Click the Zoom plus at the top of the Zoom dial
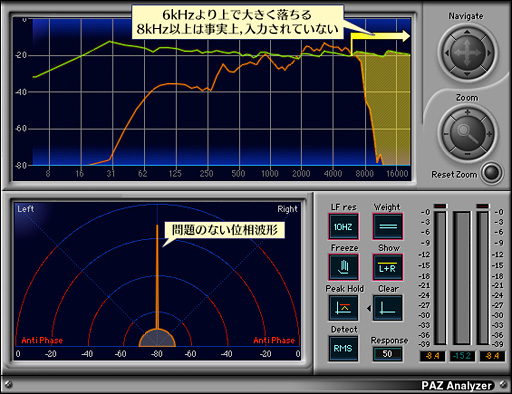Screen dimensions: 512x394 (467, 112)
